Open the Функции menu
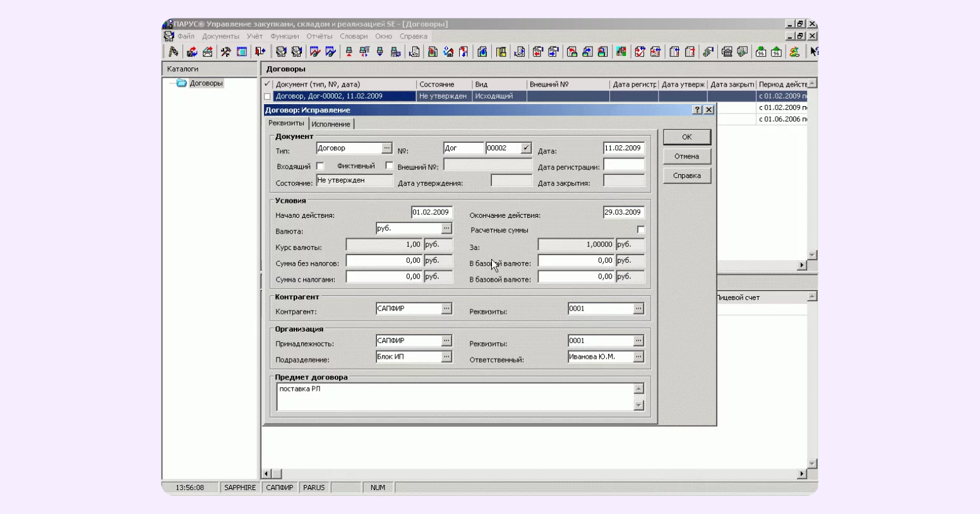 coord(285,36)
